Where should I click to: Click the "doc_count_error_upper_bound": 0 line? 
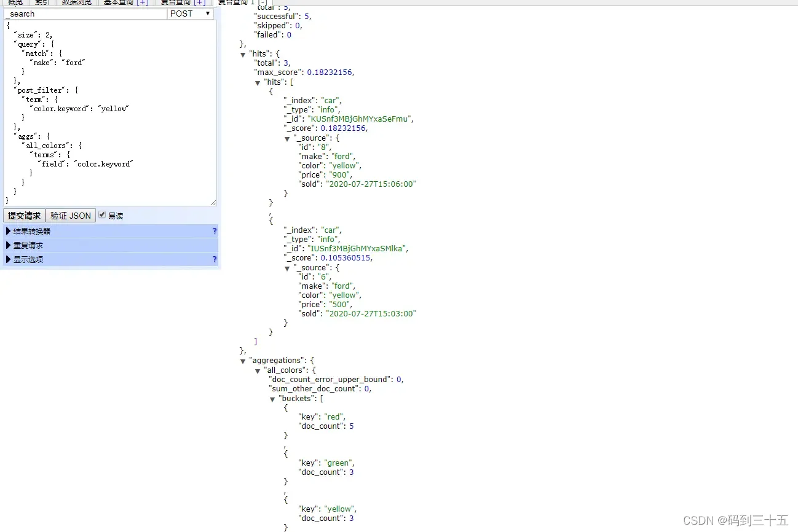[336, 380]
